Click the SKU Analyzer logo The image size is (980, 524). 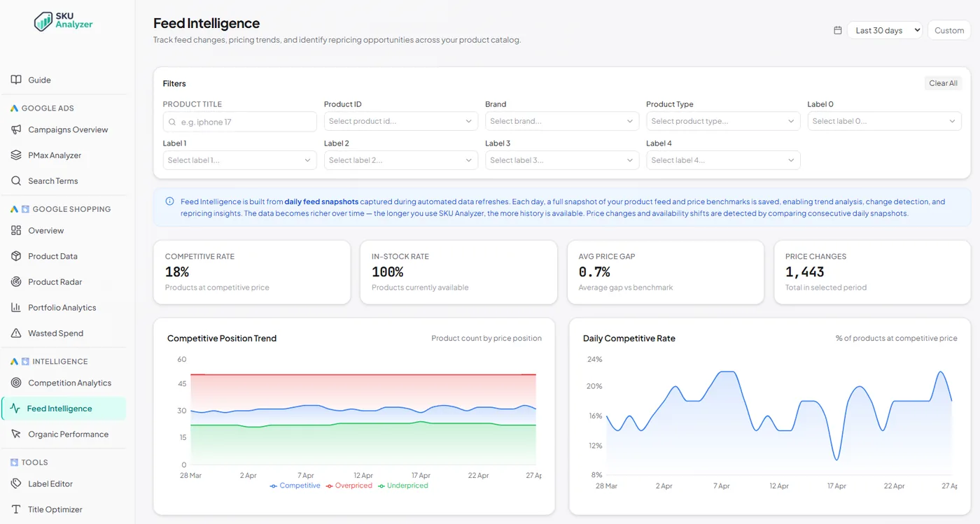tap(64, 20)
